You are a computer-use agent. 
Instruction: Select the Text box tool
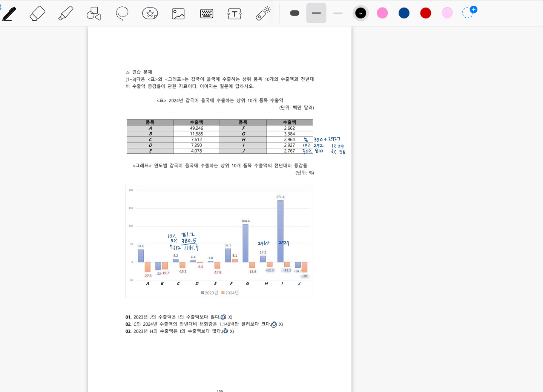coord(235,14)
